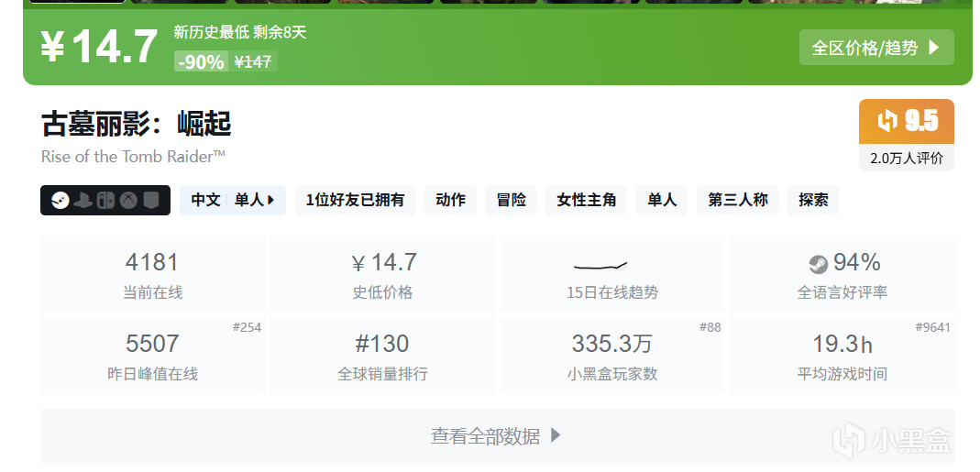Screen dimensions: 980x472
Task: Open the 19.3h 平均游戏时间 card
Action: tap(842, 356)
